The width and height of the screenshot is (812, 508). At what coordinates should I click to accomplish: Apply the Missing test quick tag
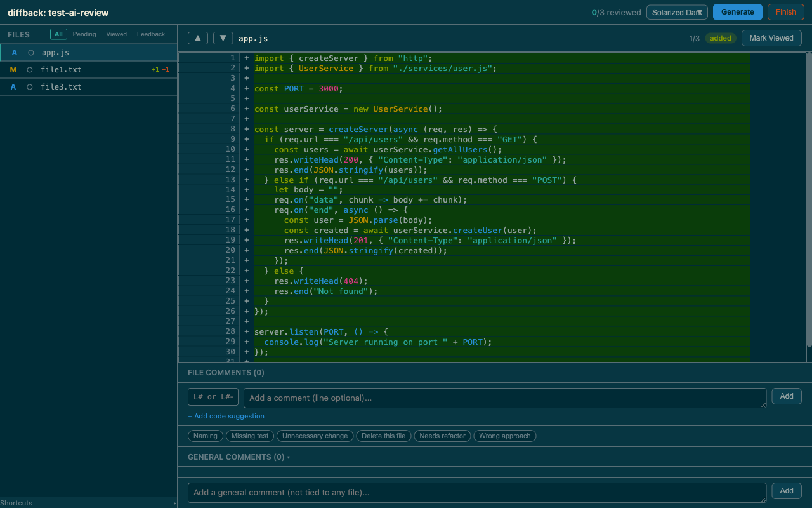pos(249,436)
